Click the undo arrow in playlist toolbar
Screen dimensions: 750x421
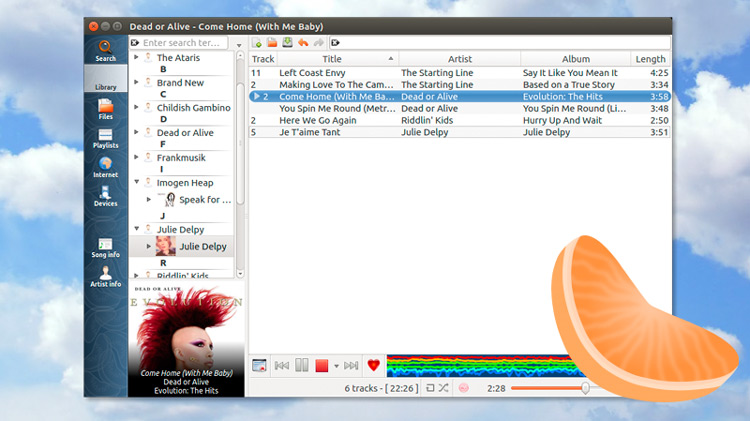[303, 43]
